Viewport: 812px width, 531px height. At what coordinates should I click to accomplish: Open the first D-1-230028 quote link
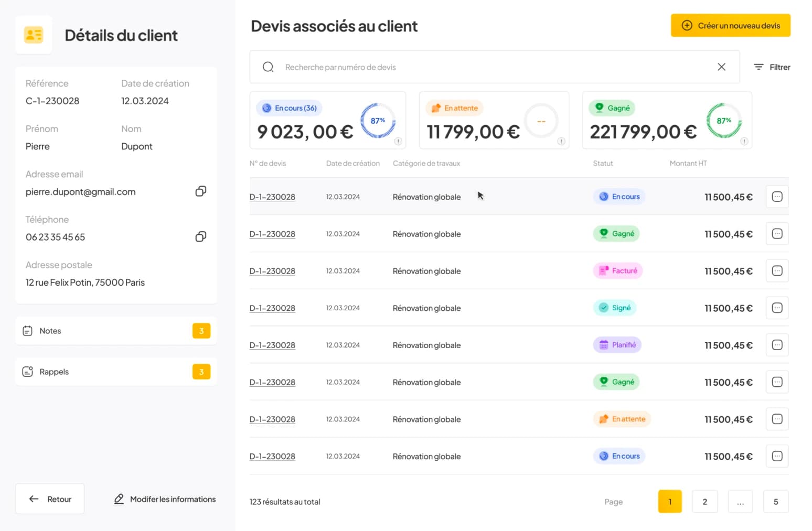272,197
